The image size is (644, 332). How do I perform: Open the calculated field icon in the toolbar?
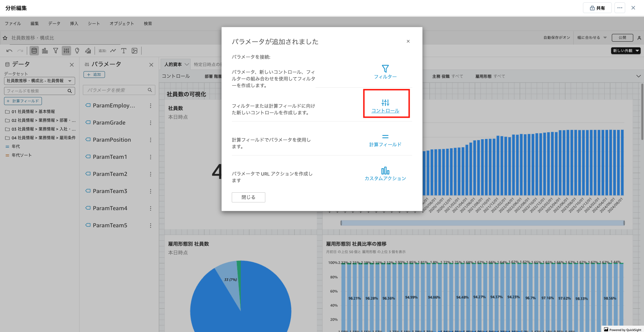(x=88, y=51)
